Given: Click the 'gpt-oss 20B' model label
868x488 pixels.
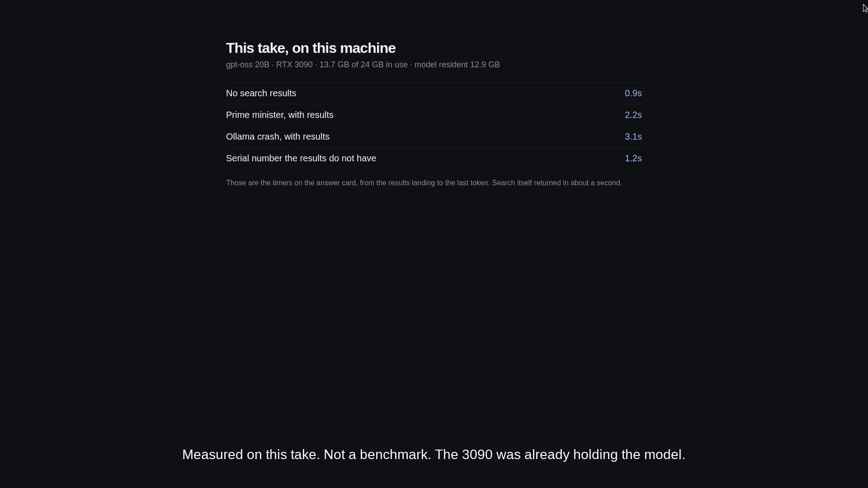Looking at the screenshot, I should (x=247, y=65).
